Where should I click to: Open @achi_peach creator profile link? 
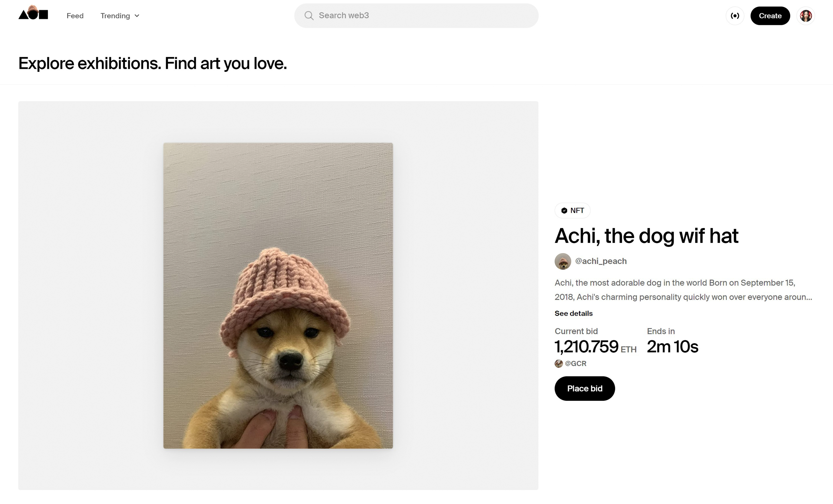(x=601, y=261)
